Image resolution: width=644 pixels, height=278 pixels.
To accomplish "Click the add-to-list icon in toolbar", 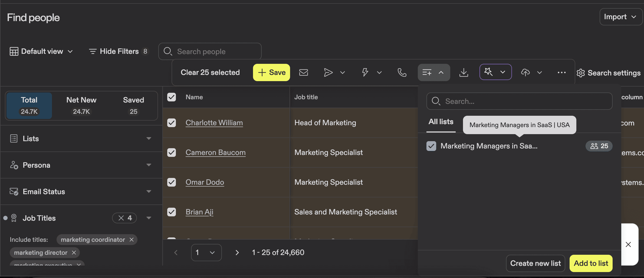I will tap(427, 72).
